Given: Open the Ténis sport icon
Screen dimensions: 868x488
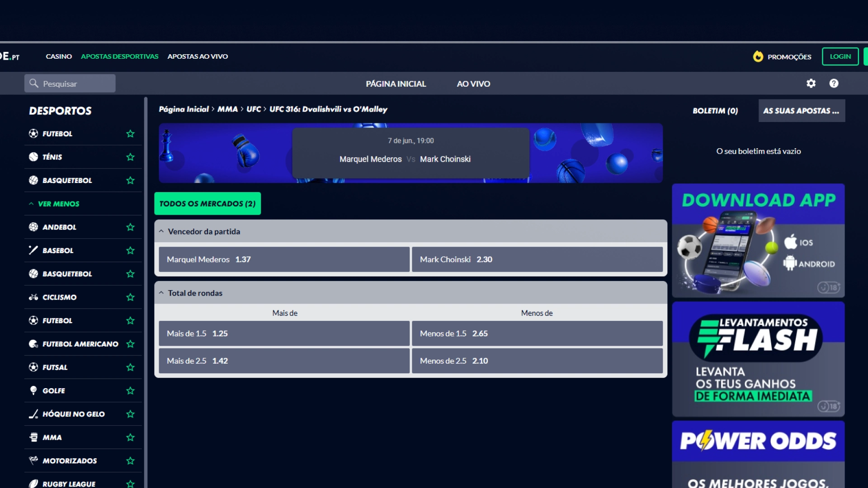Looking at the screenshot, I should (x=33, y=157).
